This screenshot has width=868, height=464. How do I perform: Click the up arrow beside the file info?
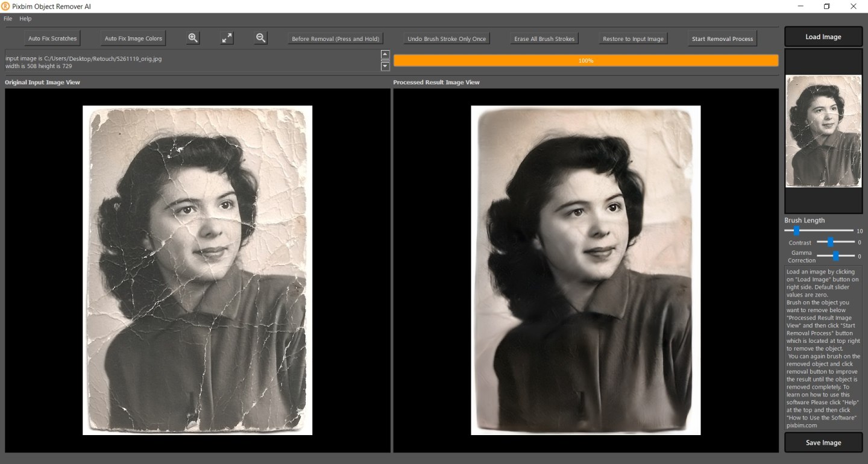385,54
